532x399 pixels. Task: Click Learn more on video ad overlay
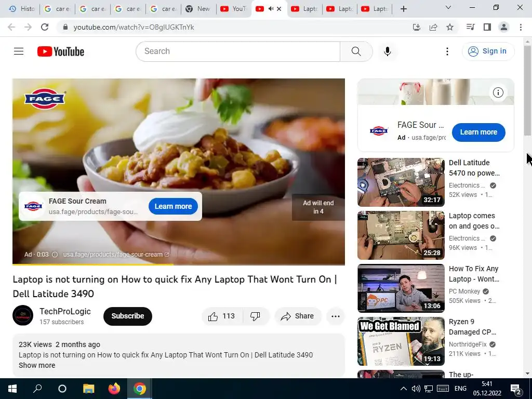[173, 206]
